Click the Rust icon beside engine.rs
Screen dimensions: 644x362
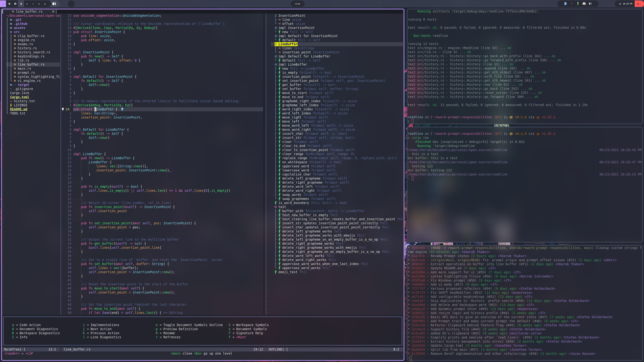point(15,40)
